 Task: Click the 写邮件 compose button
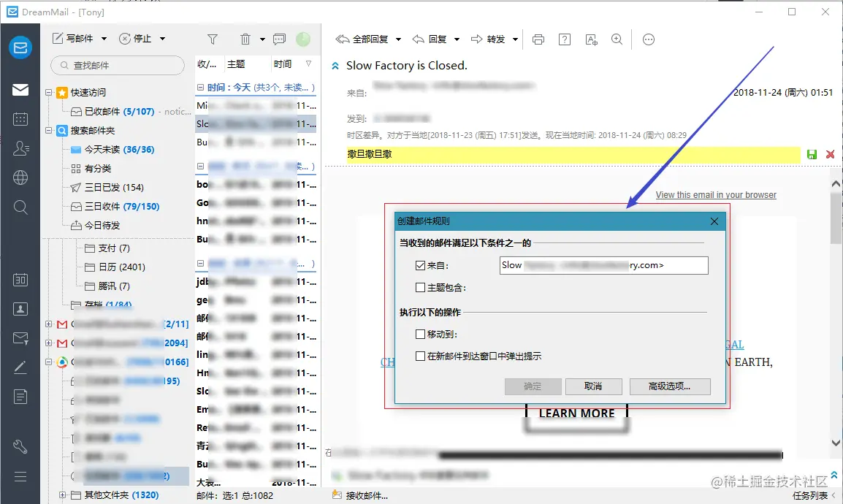tap(72, 39)
